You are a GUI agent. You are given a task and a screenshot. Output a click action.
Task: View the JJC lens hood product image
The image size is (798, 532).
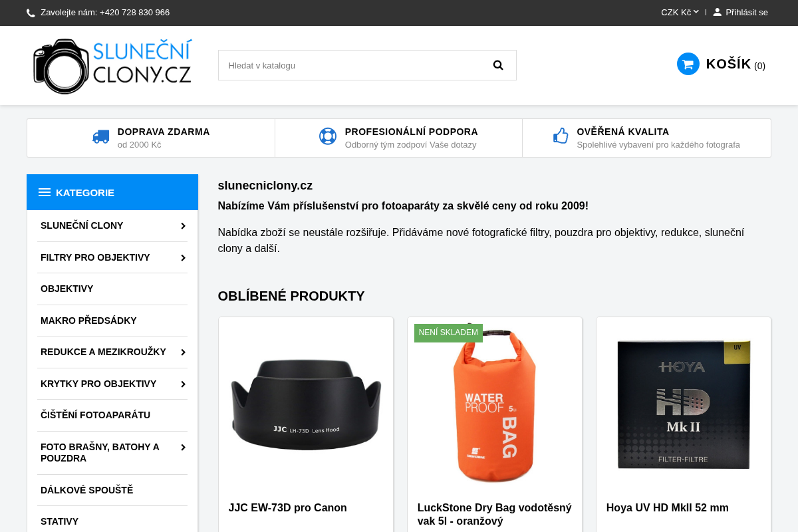click(306, 404)
